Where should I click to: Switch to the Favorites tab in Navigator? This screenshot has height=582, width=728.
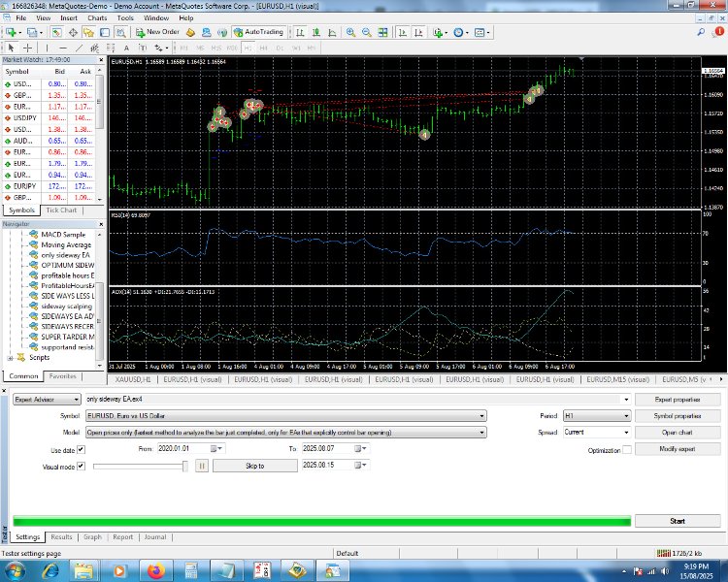63,376
